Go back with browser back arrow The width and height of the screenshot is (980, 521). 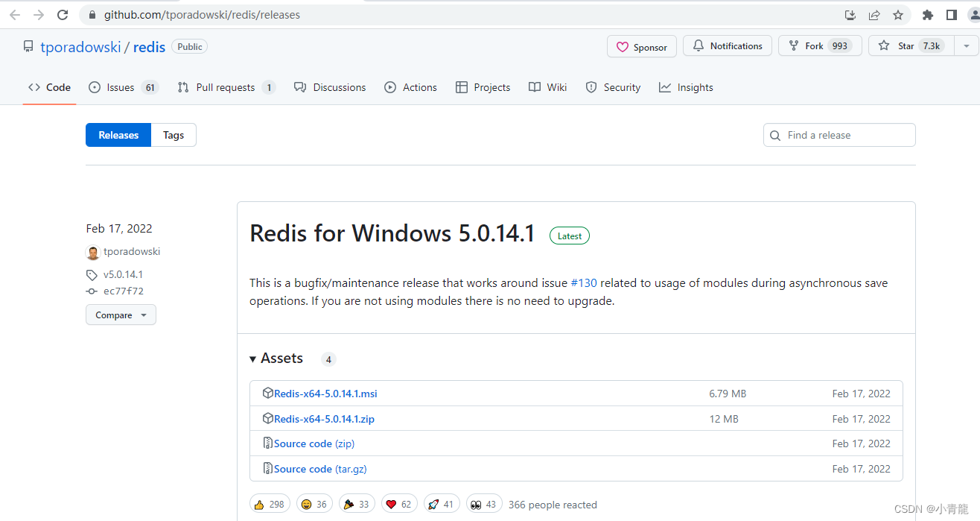click(15, 15)
